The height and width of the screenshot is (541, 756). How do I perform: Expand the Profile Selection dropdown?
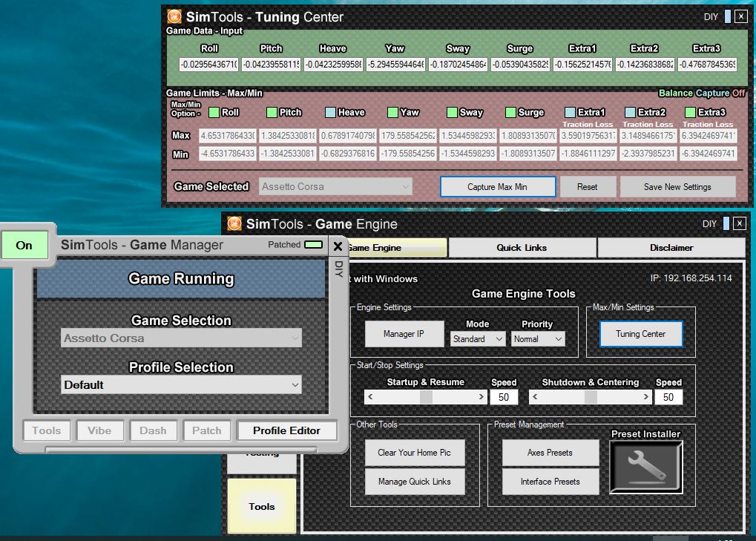click(x=181, y=384)
